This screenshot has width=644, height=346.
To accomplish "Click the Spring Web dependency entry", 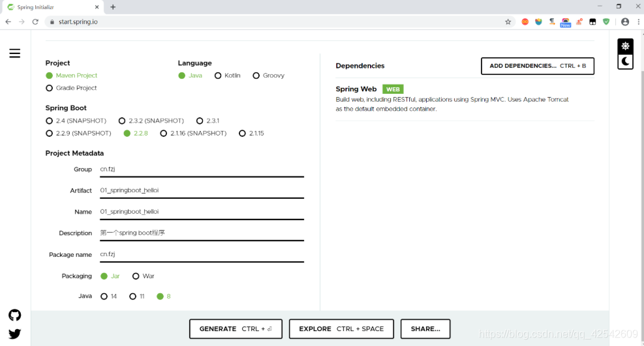I will click(x=465, y=99).
